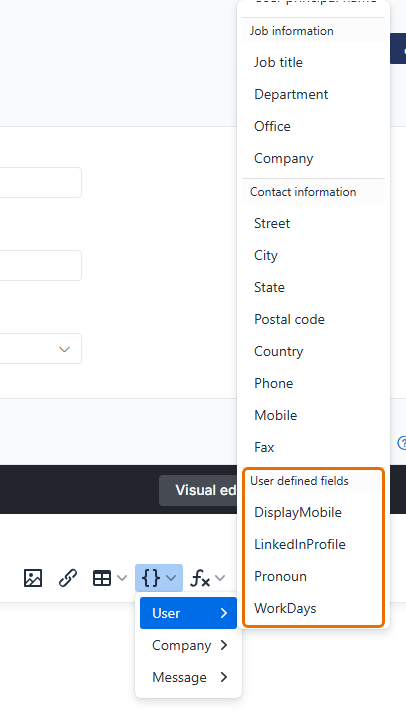
Task: Select the LinkedInProfile user defined field
Action: tap(314, 544)
